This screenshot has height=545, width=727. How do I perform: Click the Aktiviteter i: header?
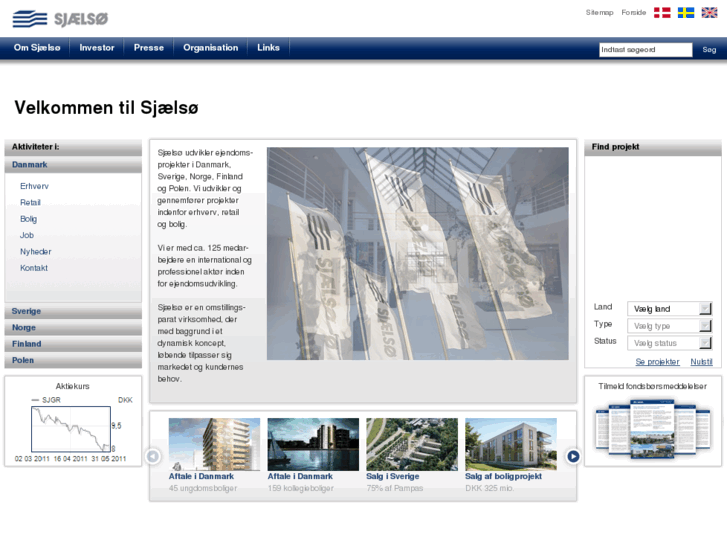(73, 147)
